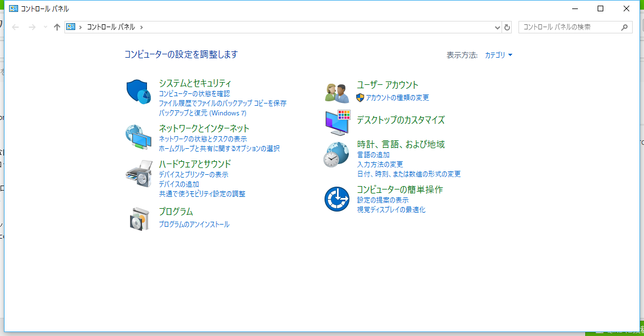This screenshot has width=644, height=336.
Task: Open デスクトップのカスタマイズ category heading
Action: pyautogui.click(x=400, y=120)
